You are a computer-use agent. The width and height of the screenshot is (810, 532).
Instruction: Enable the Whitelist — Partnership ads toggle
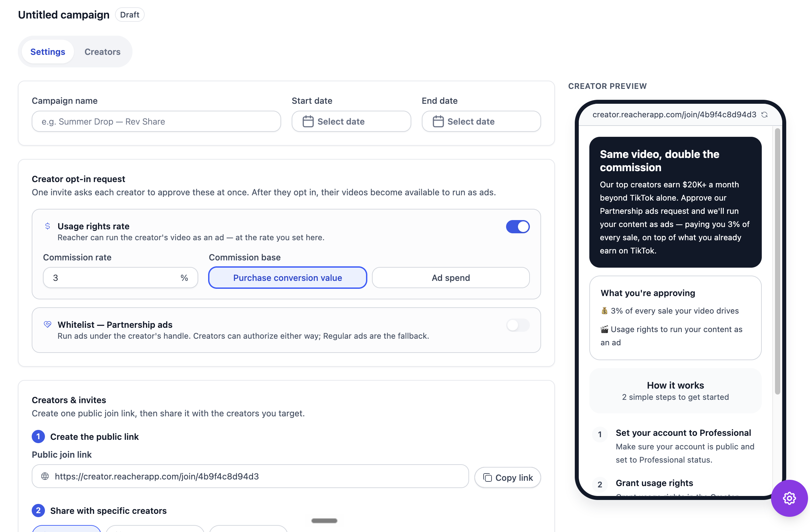pos(518,325)
